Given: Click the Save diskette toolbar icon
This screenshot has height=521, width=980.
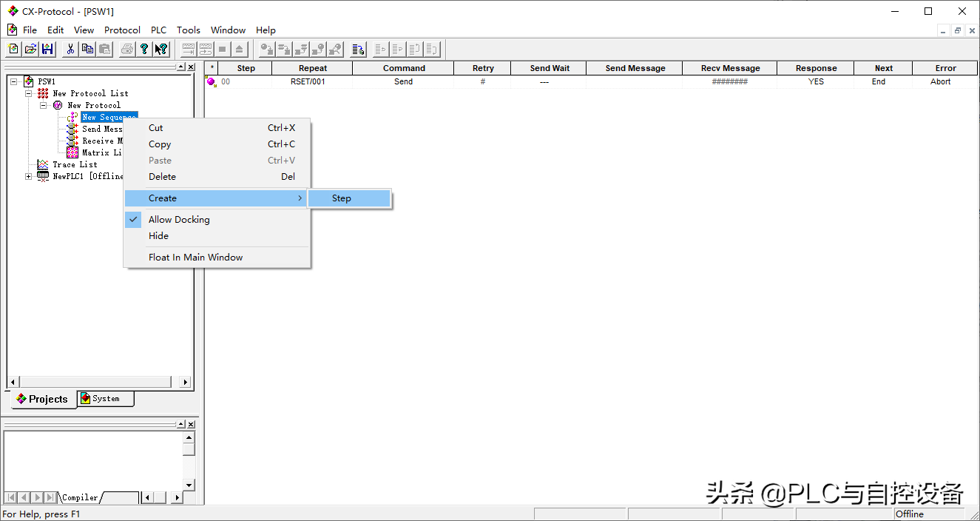Looking at the screenshot, I should click(47, 50).
